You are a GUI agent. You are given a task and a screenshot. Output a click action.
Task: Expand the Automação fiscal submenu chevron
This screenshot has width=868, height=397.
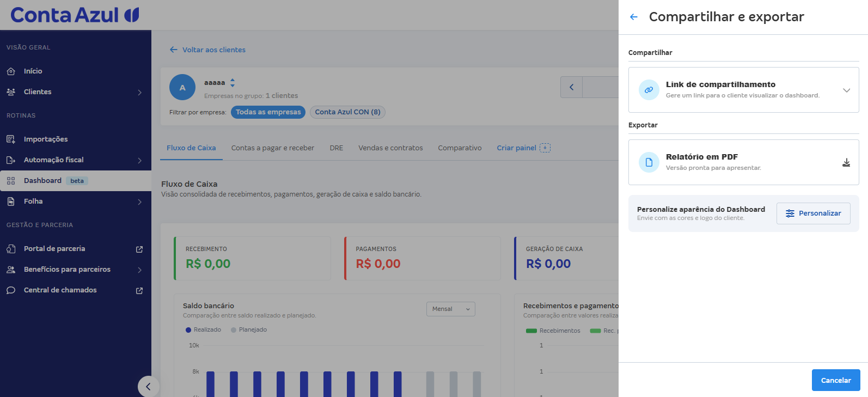140,160
